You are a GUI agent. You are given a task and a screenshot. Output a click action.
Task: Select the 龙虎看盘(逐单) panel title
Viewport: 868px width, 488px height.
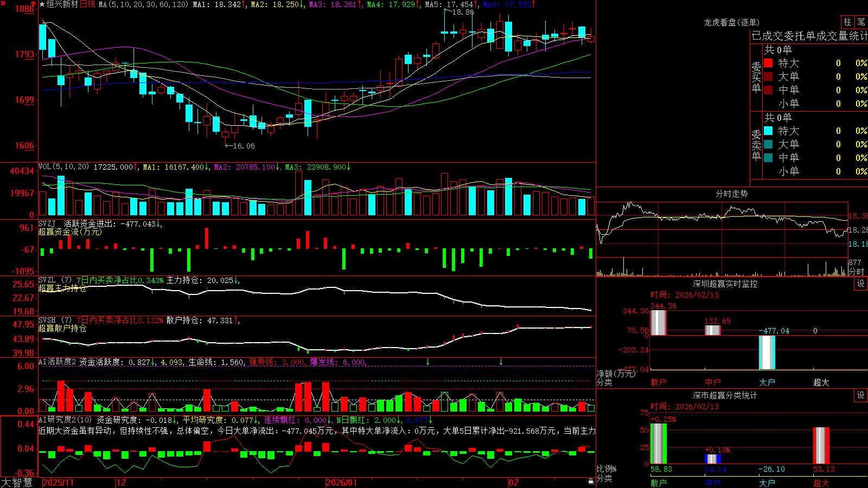point(731,22)
